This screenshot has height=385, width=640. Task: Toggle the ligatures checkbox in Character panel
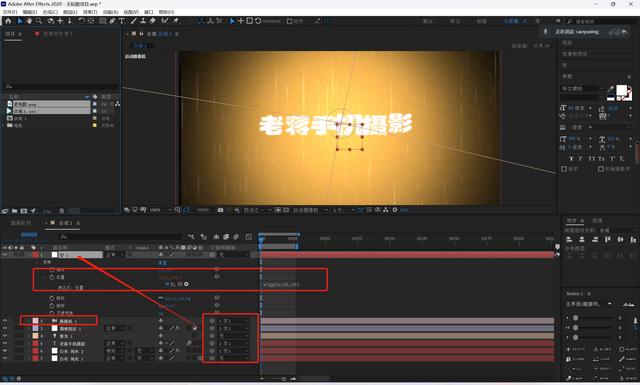[564, 169]
